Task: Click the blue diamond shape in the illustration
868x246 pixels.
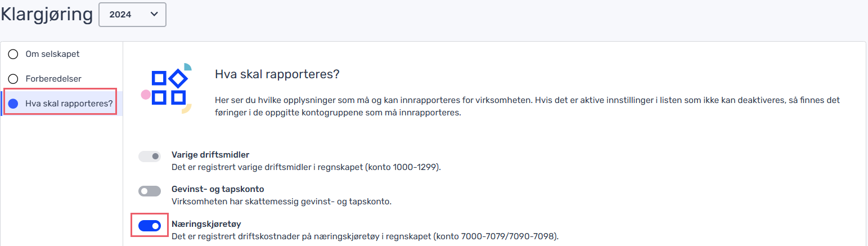Action: coord(178,78)
